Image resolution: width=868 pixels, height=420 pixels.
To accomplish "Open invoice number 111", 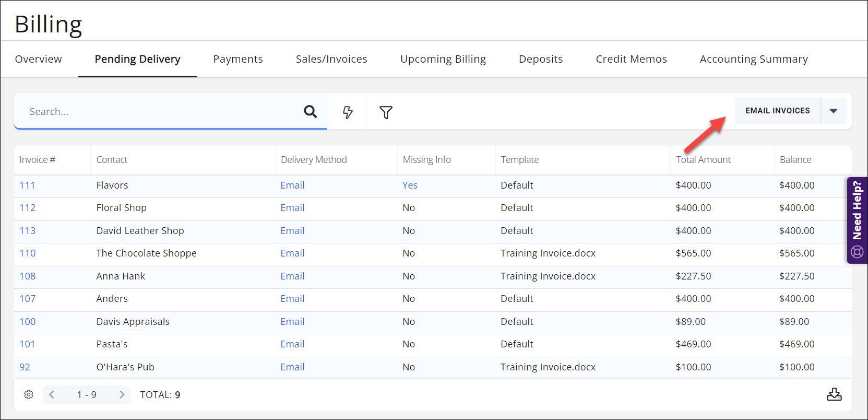I will (27, 185).
